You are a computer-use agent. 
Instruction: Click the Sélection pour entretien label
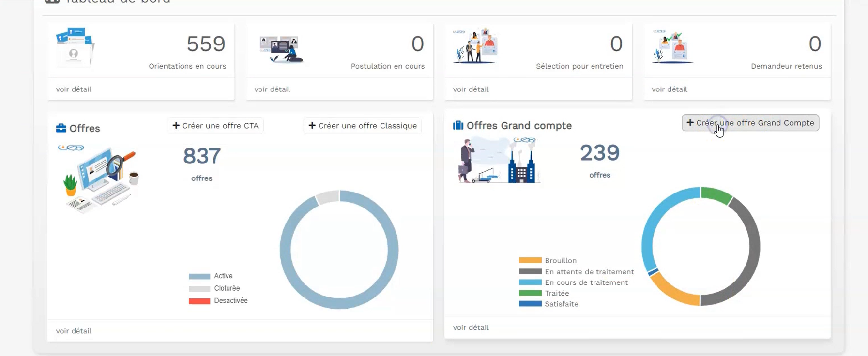pyautogui.click(x=579, y=66)
